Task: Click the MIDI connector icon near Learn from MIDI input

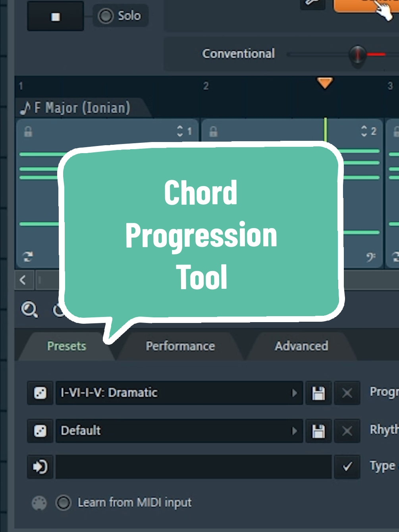Action: (x=39, y=503)
